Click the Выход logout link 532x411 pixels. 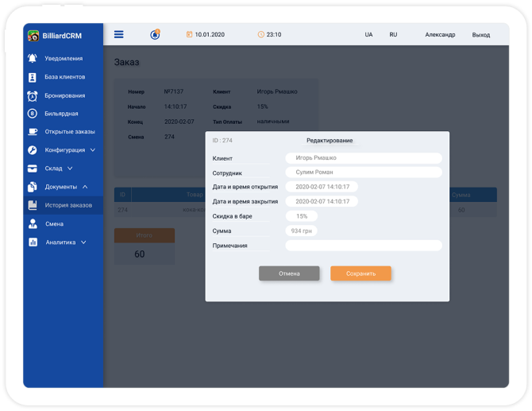coord(480,35)
